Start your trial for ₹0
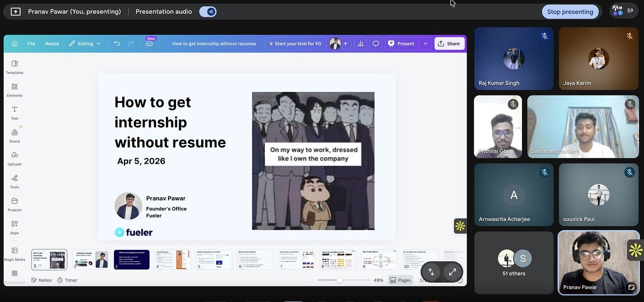Viewport: 644px width, 302px height. click(x=295, y=43)
